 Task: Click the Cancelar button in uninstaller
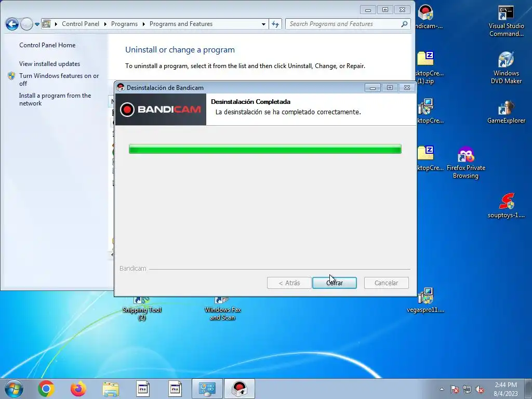386,283
